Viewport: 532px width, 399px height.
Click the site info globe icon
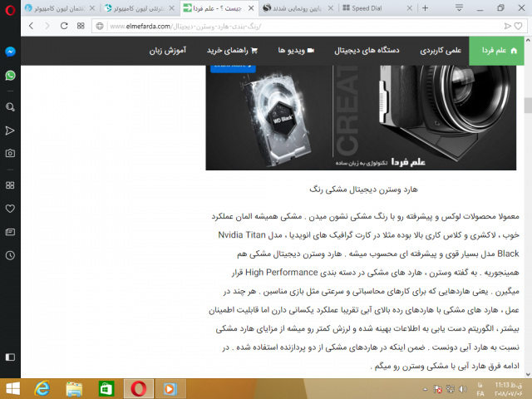pos(100,26)
